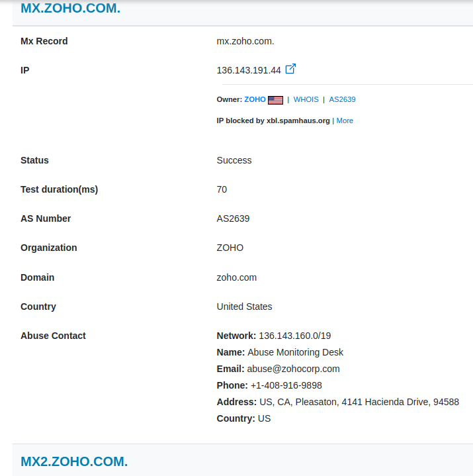This screenshot has height=476, width=473.
Task: Click the Status label
Action: pos(34,160)
